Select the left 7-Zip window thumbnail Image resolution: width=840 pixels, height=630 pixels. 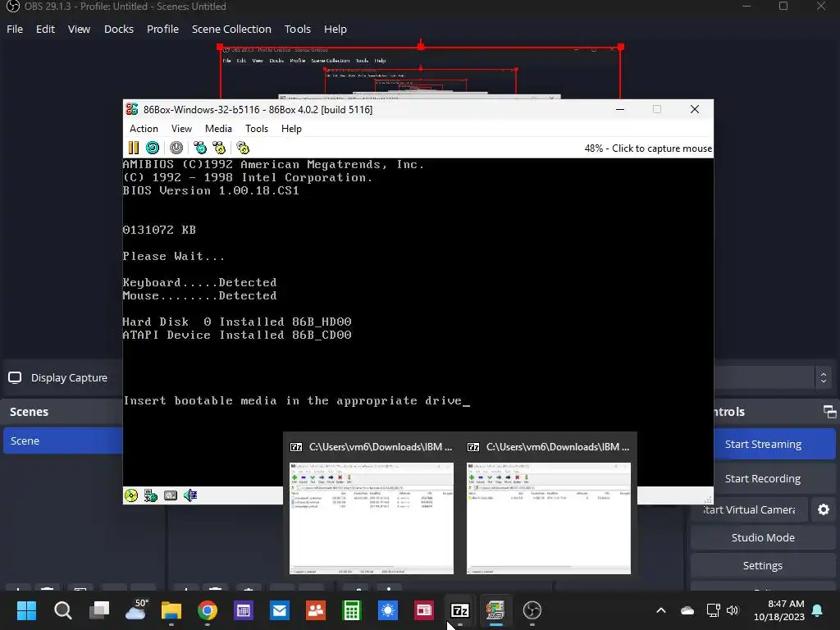(372, 505)
